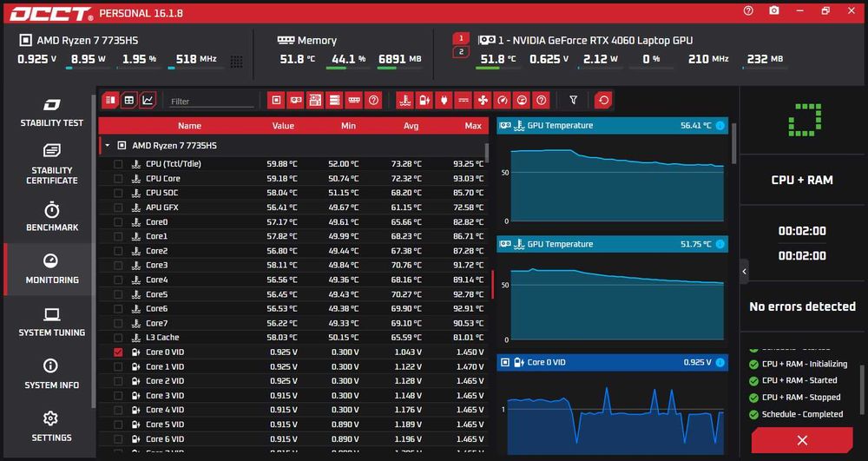This screenshot has width=868, height=461.
Task: Open info for first GPU Temperature graph
Action: point(720,126)
